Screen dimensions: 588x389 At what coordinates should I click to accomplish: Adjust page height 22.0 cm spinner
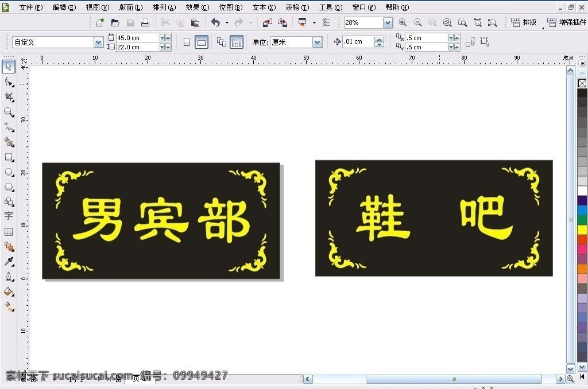165,47
